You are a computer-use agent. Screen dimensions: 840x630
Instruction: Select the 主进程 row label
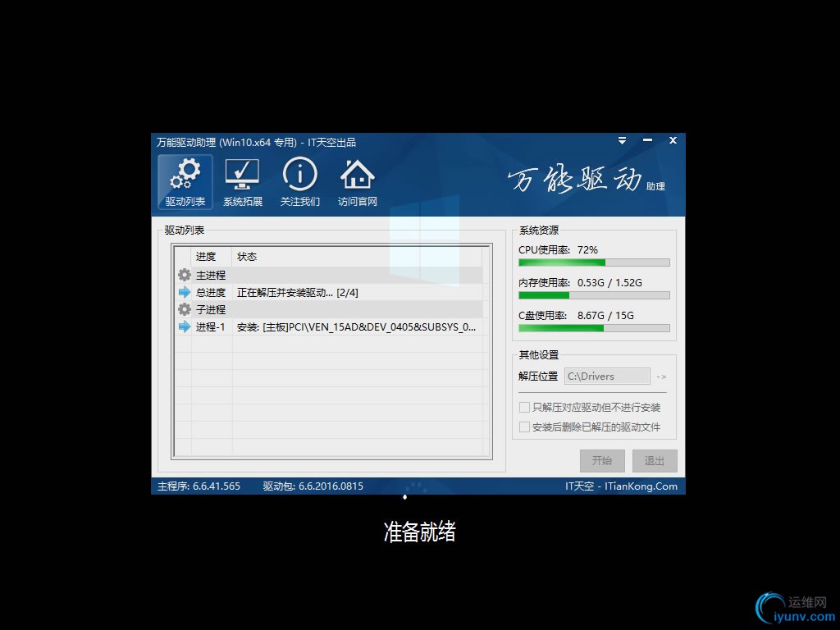211,276
